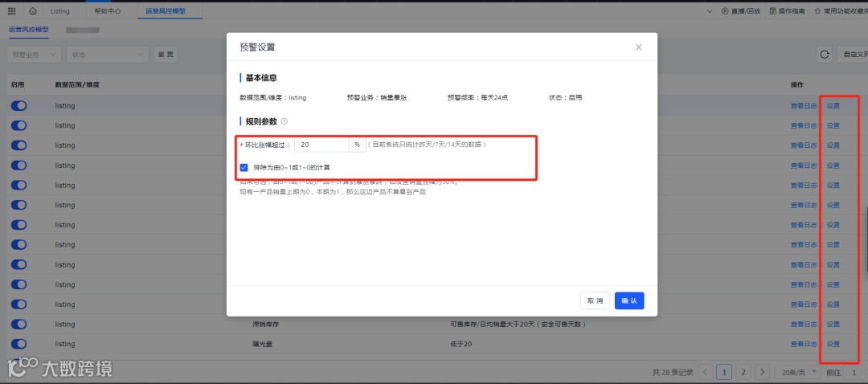This screenshot has width=868, height=384.
Task: Open 设置 link in 曝光量 row
Action: pyautogui.click(x=833, y=344)
